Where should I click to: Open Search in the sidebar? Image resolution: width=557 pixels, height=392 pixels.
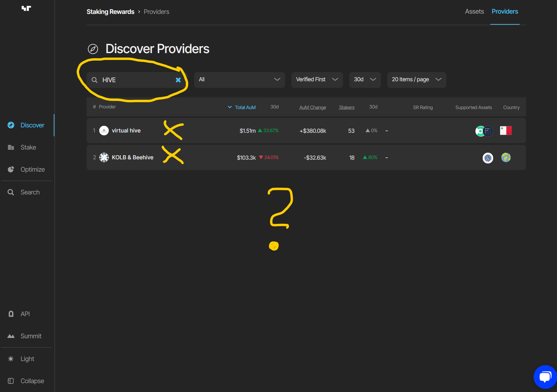click(30, 192)
